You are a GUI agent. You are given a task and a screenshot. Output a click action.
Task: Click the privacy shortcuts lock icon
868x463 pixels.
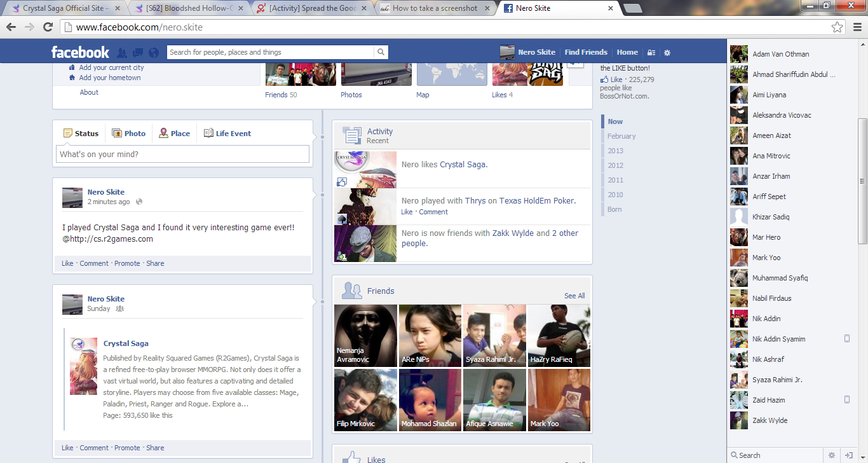click(x=651, y=53)
